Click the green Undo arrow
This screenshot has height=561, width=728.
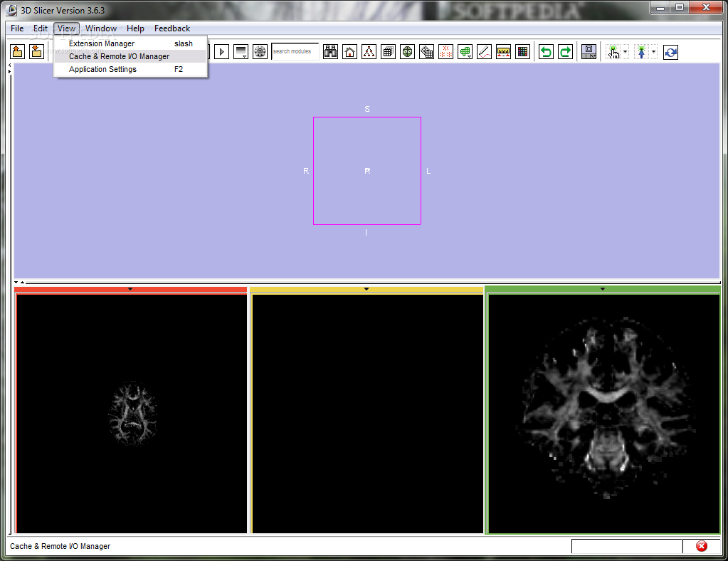tap(546, 51)
